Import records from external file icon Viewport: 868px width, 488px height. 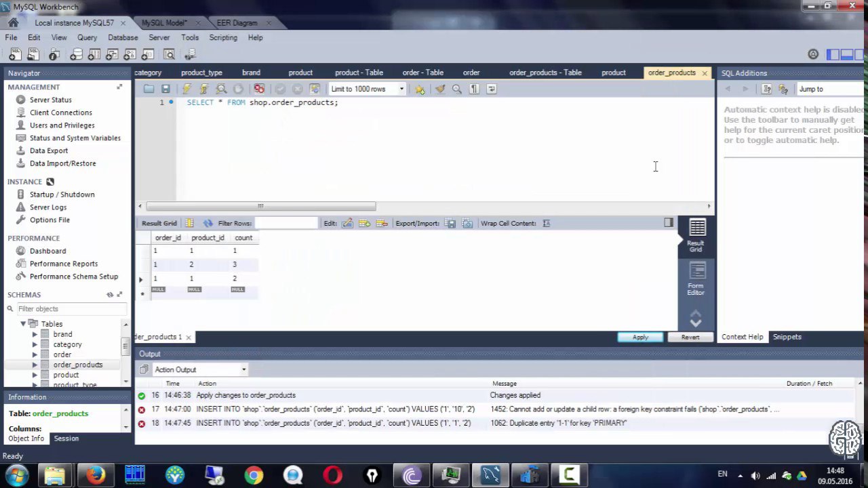click(467, 223)
